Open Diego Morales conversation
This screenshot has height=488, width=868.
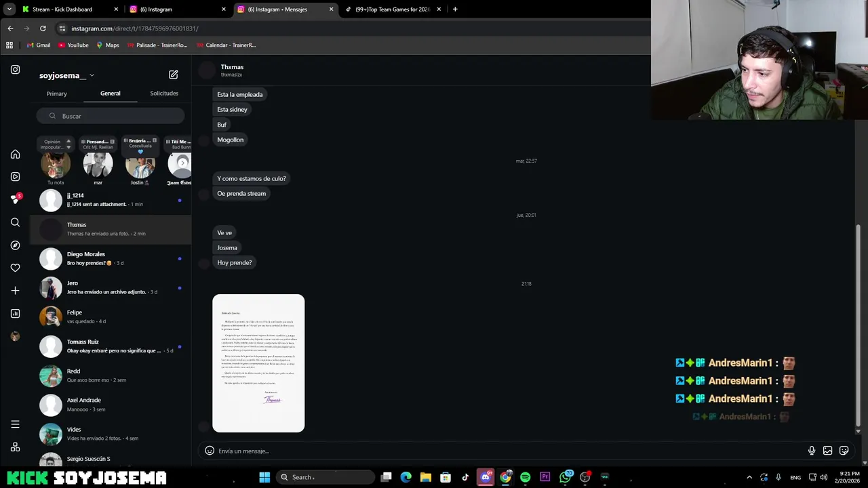pos(111,258)
